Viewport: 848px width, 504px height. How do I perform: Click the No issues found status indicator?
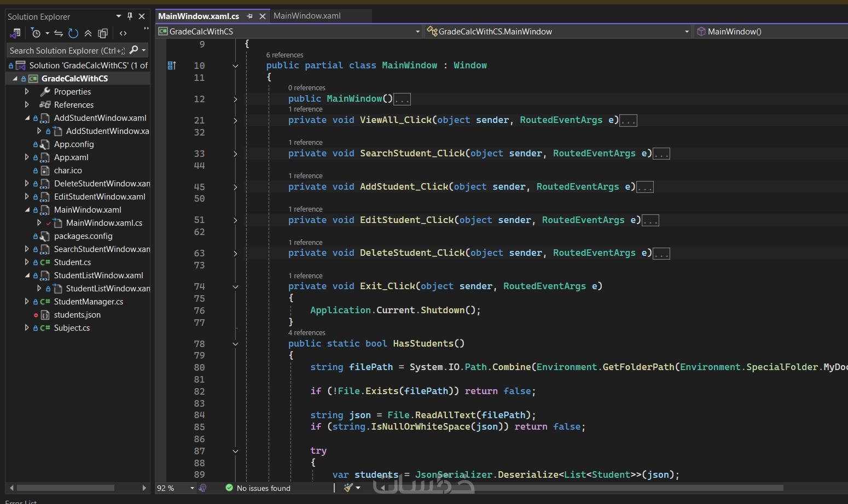pos(263,488)
